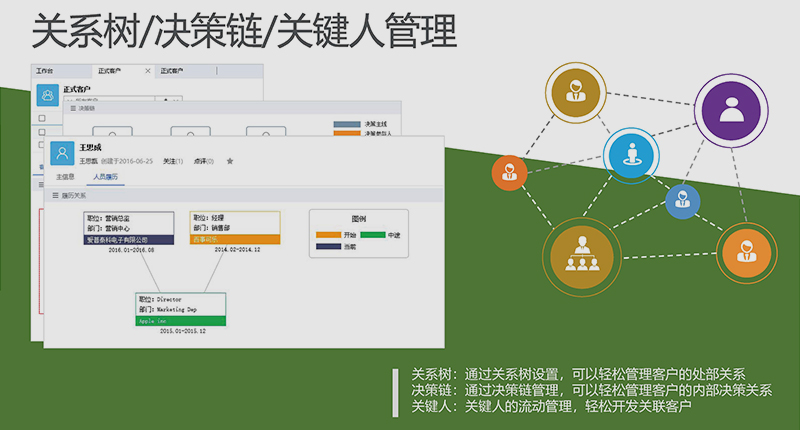The image size is (800, 430).
Task: Click the 关注(1) follow link
Action: (x=173, y=160)
